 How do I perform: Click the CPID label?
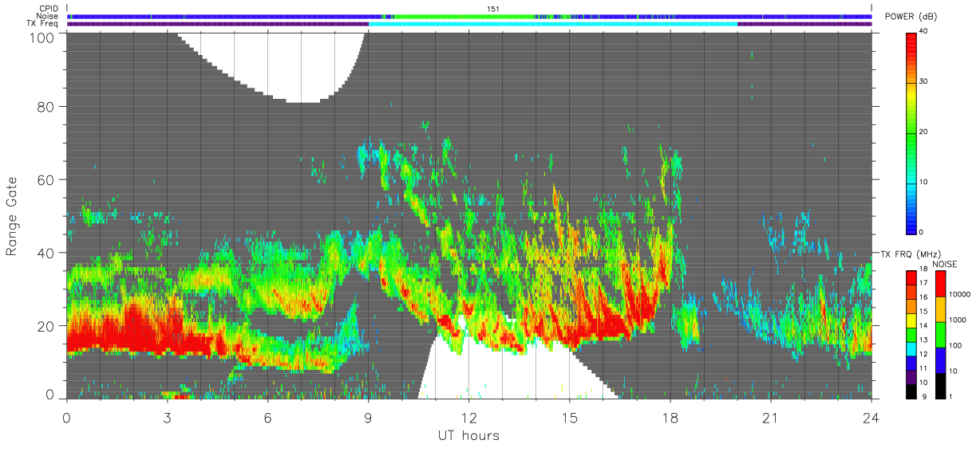(x=49, y=9)
